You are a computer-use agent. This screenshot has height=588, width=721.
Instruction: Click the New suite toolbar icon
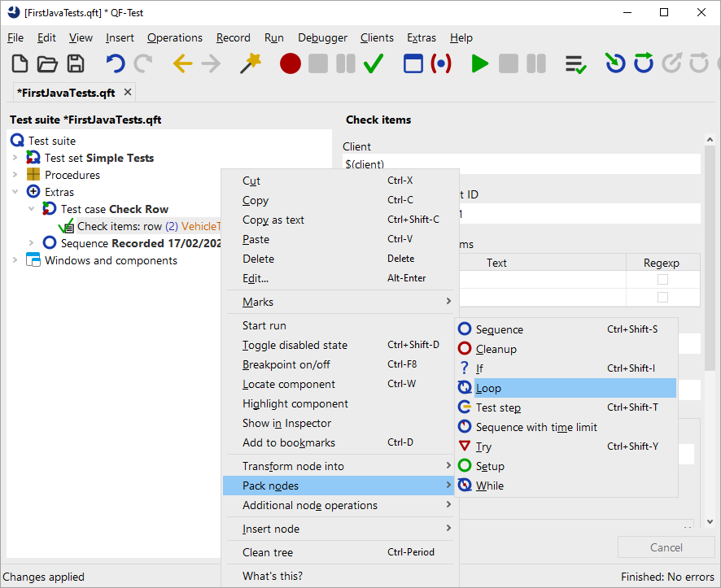click(20, 63)
